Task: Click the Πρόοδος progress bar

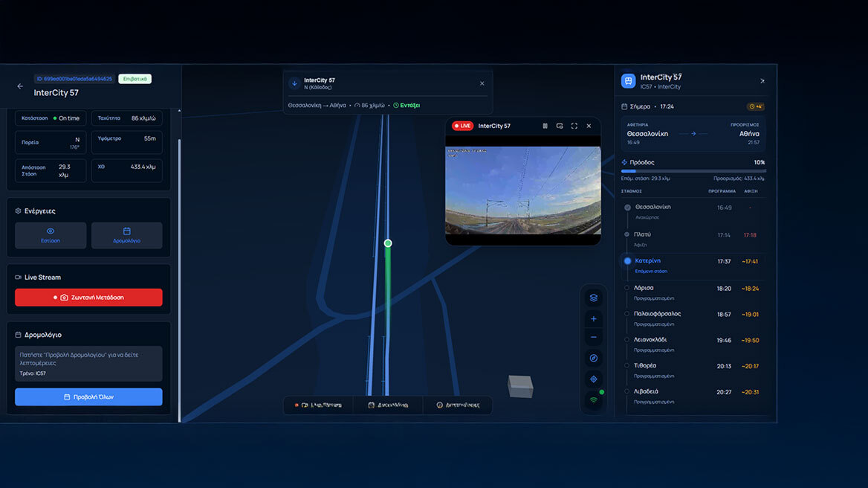Action: tap(693, 171)
